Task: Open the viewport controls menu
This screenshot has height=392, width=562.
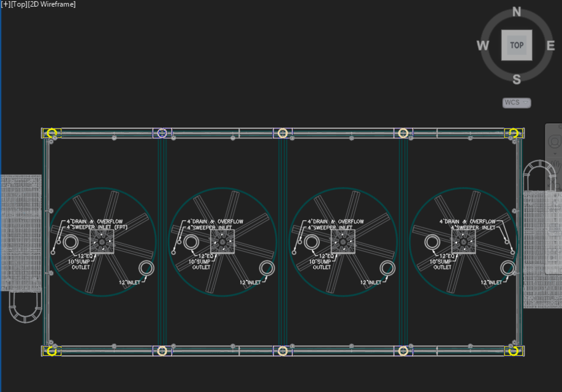Action: pyautogui.click(x=7, y=4)
